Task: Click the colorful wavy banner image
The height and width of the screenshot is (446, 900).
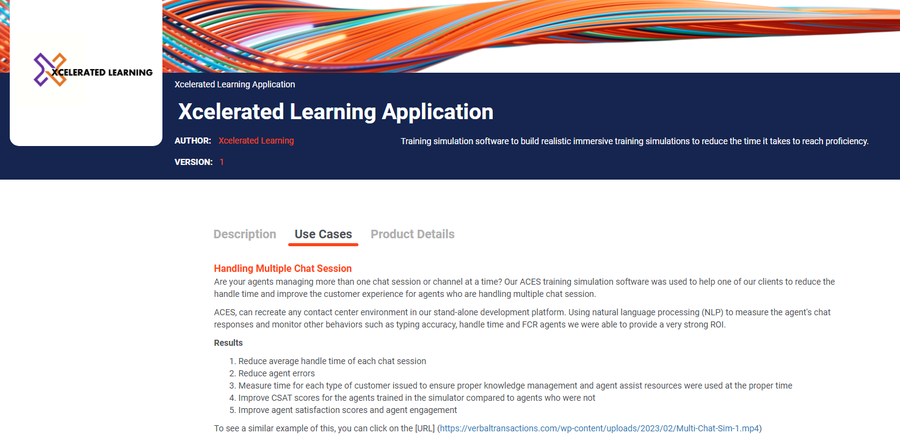Action: (x=530, y=35)
